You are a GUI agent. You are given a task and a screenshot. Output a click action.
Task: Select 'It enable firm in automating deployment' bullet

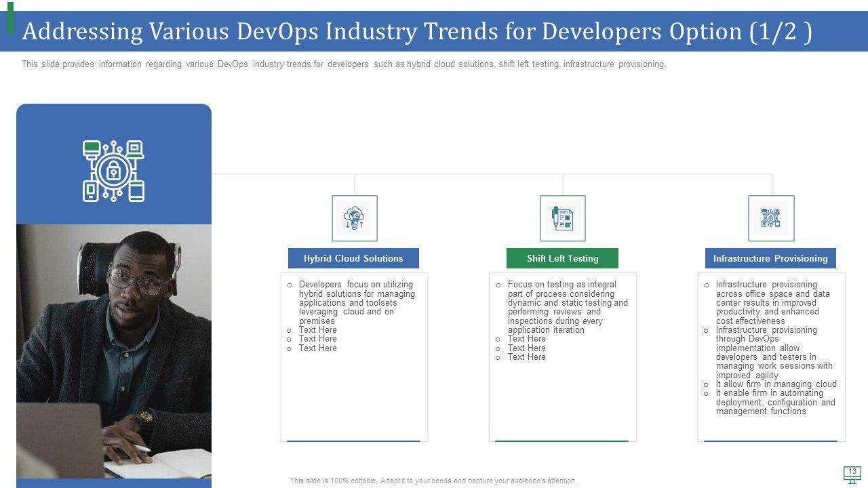(x=775, y=402)
